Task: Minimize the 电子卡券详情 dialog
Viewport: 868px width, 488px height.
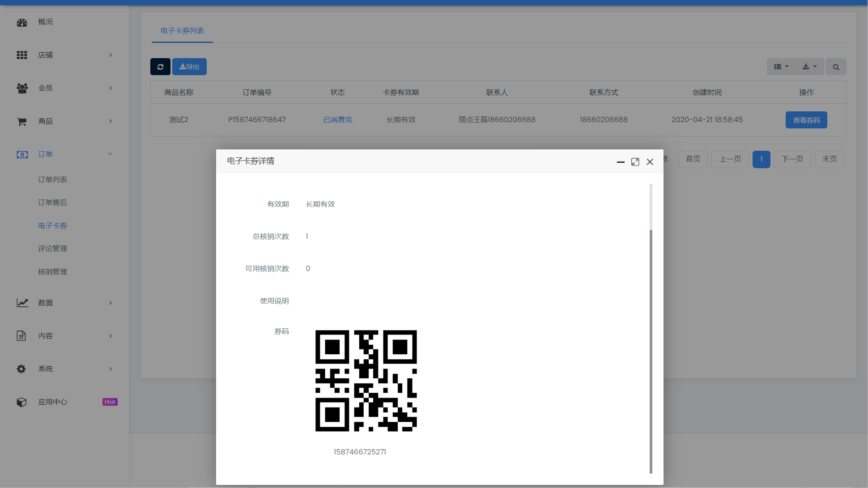Action: (621, 162)
